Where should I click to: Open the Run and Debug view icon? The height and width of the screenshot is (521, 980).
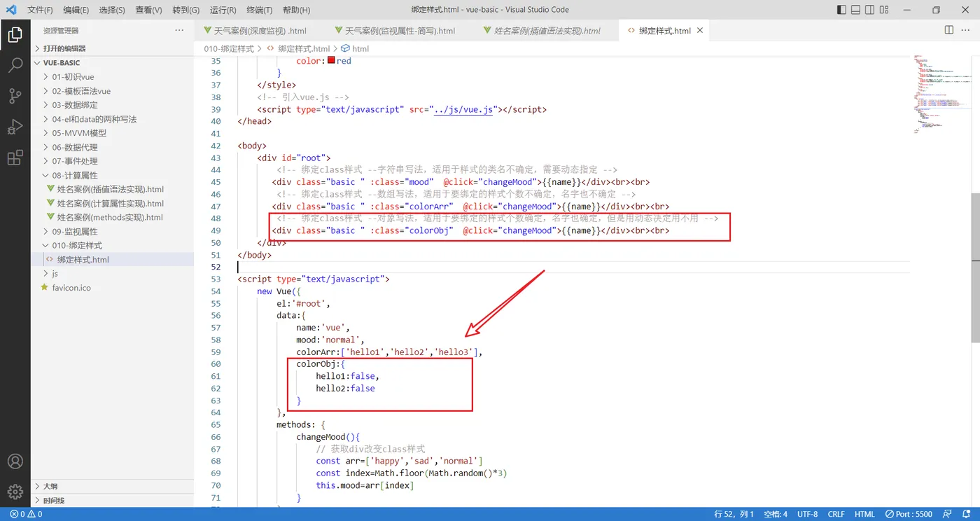[15, 127]
